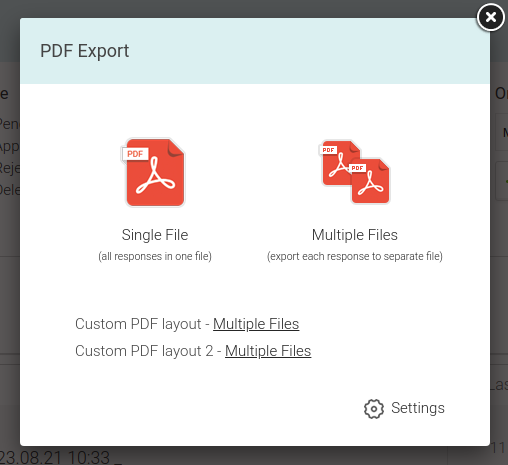Viewport: 508px width, 465px height.
Task: Click the light blue dialog header bar
Action: [255, 51]
